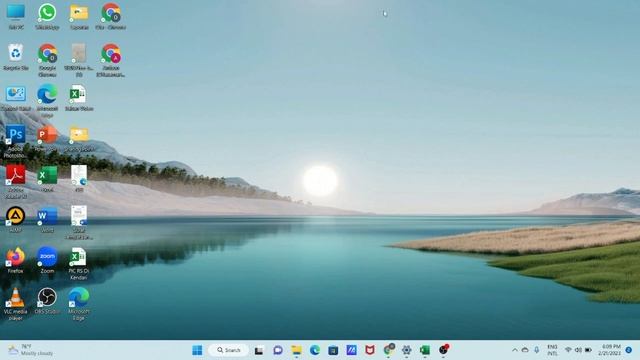Click the taskbar Search box
Screen dimensions: 640x360
[228, 350]
